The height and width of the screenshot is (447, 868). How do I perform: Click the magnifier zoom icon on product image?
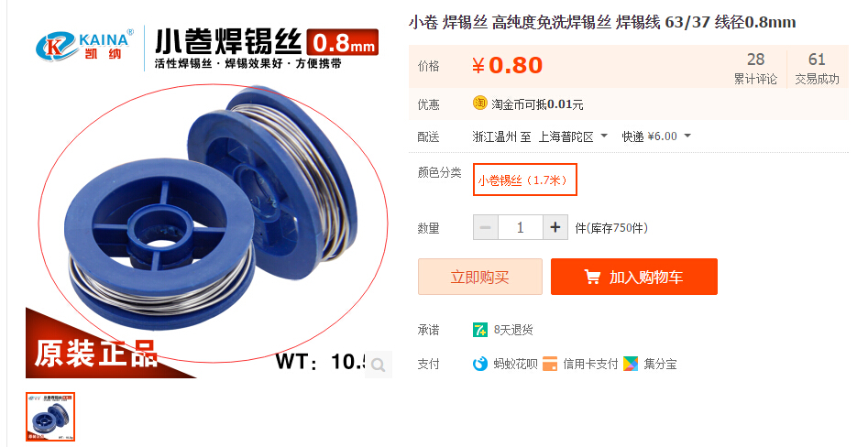click(x=379, y=365)
